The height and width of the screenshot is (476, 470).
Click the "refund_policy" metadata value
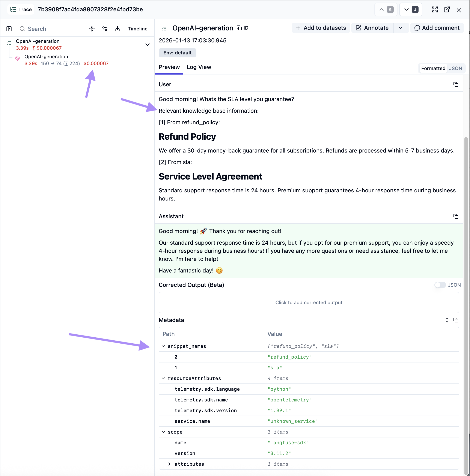(x=290, y=357)
